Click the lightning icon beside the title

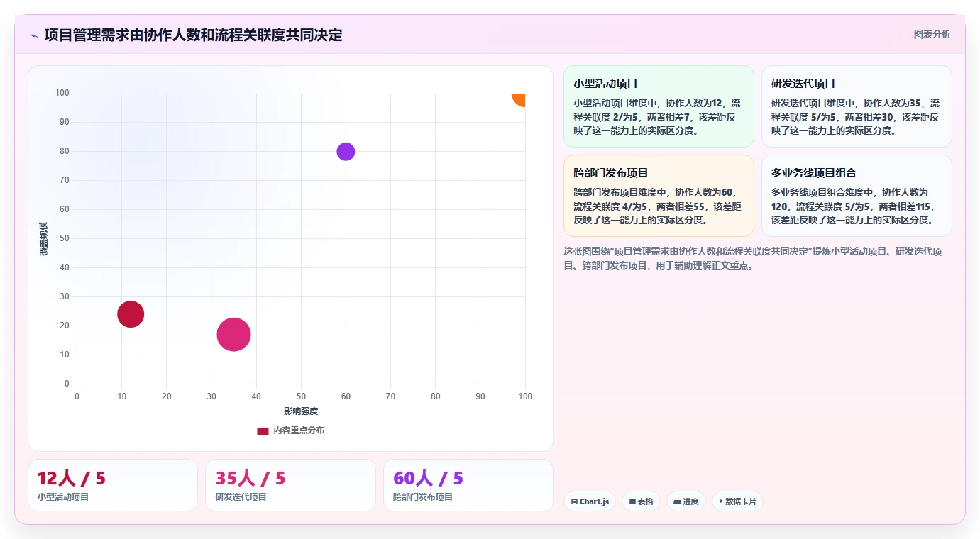[33, 35]
